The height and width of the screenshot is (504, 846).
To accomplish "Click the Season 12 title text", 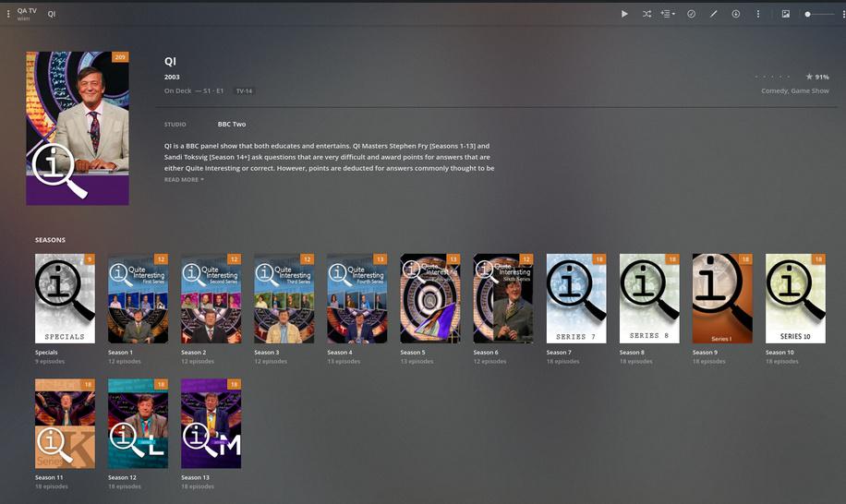I will [x=122, y=477].
